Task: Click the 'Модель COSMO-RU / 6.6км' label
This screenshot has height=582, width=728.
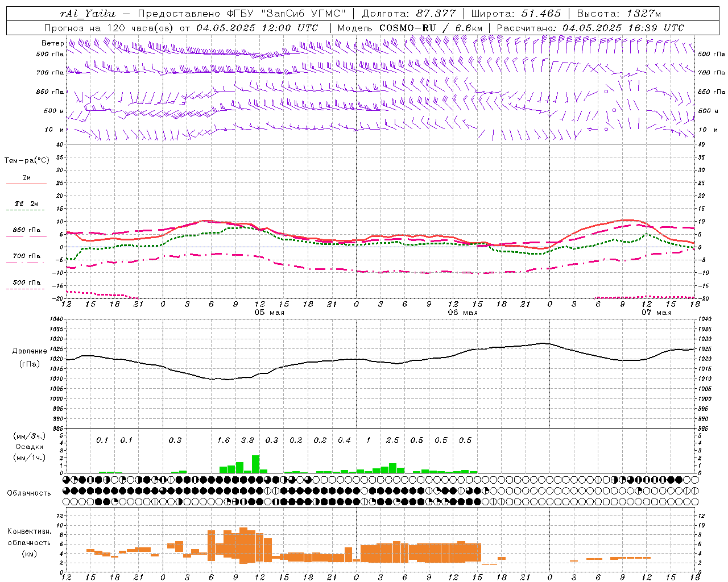Action: coord(410,28)
